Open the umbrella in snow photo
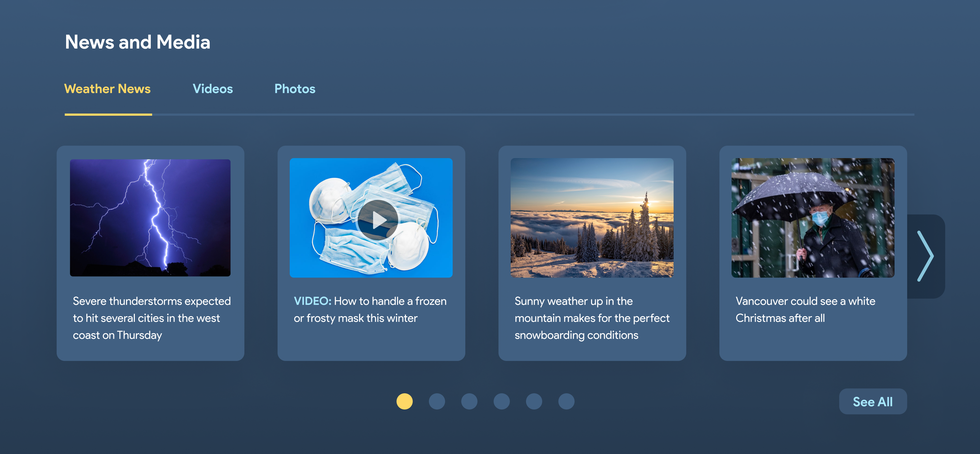This screenshot has height=454, width=980. pos(812,218)
